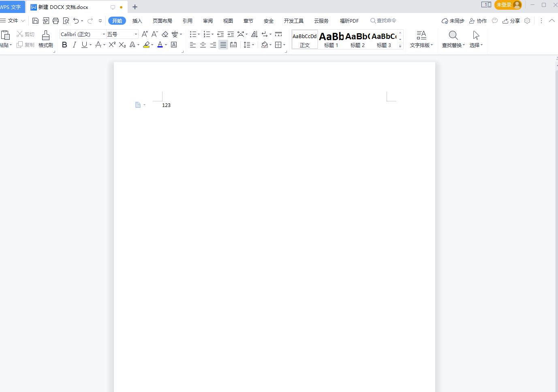Image resolution: width=558 pixels, height=392 pixels.
Task: Expand the styles gallery more arrow
Action: [400, 46]
